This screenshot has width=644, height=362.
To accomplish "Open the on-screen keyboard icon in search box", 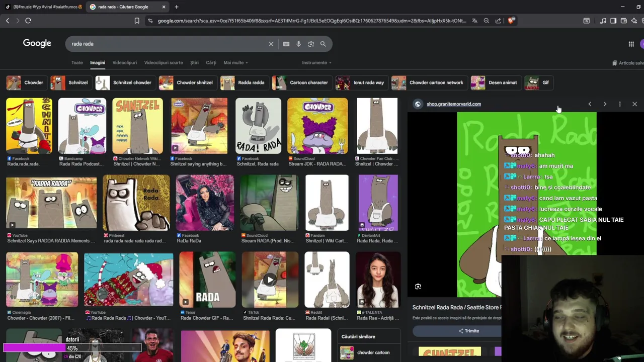I will (x=286, y=44).
